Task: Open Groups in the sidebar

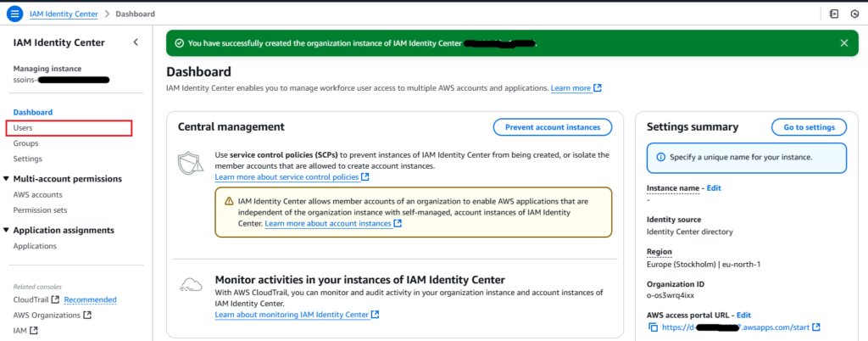Action: pos(26,143)
